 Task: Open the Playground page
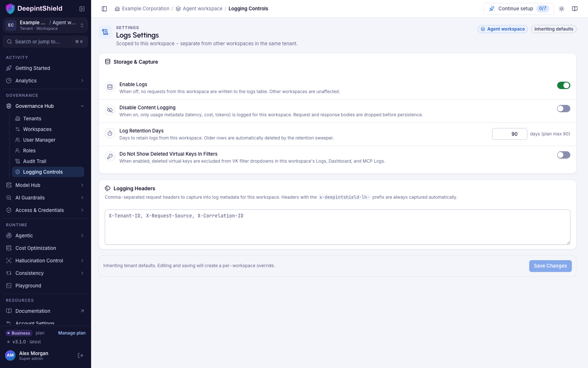pos(45,286)
